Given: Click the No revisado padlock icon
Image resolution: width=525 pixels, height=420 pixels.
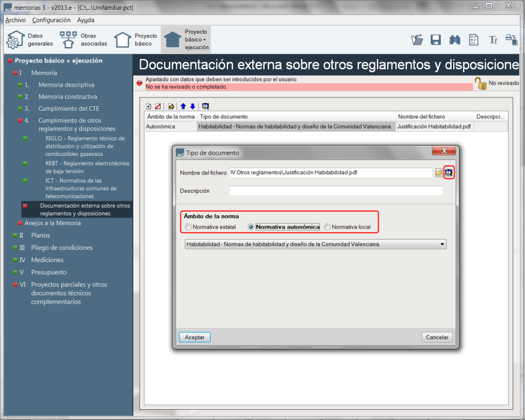Looking at the screenshot, I should [480, 83].
